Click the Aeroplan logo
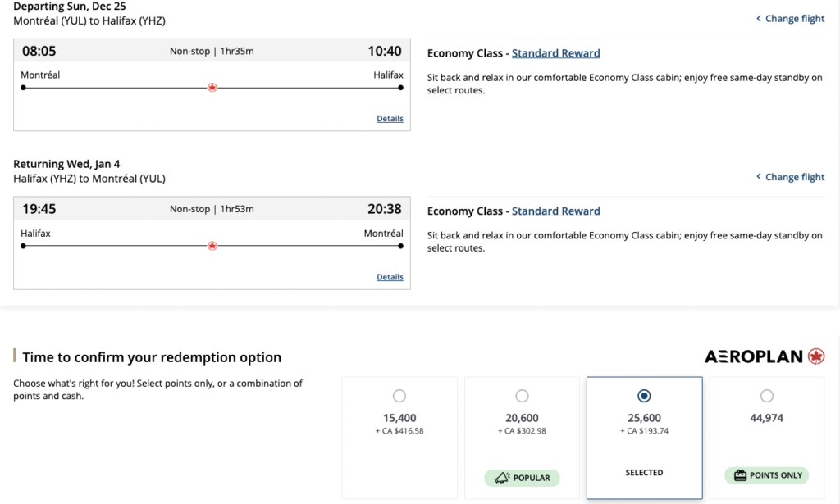This screenshot has height=504, width=840. (x=765, y=356)
